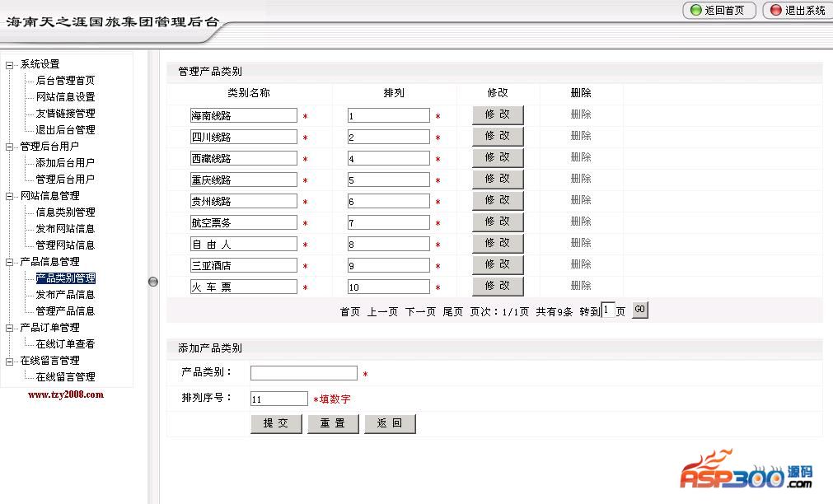
Task: Click 修改 button for 火车票 row
Action: tap(498, 287)
